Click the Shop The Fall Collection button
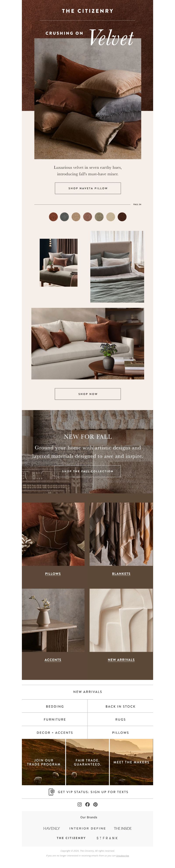 tap(88, 471)
